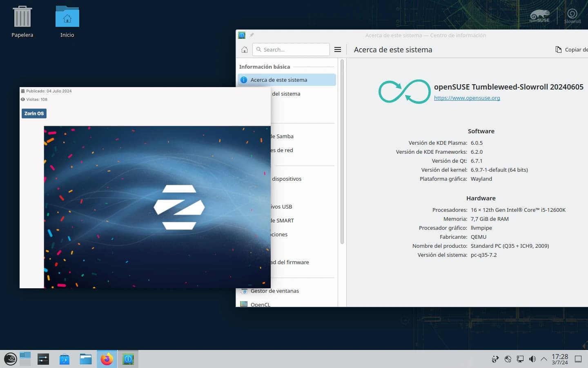
Task: Click the KDE Frameworks version '6.2.0'
Action: click(x=477, y=152)
